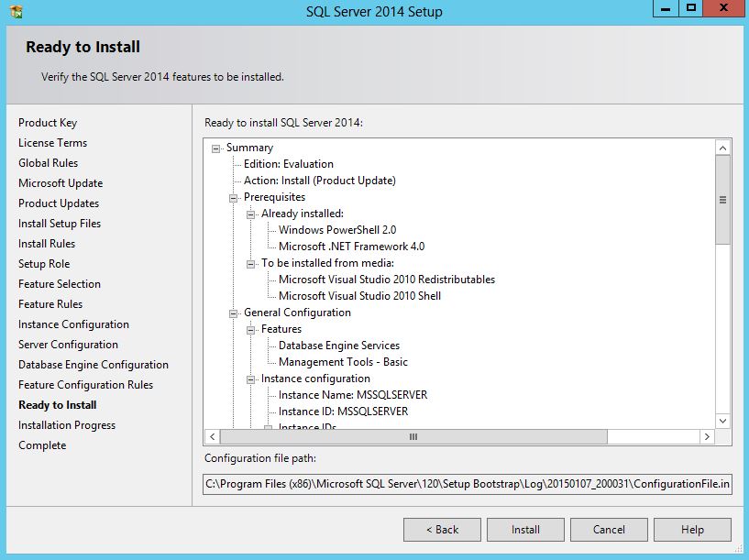Image resolution: width=749 pixels, height=560 pixels.
Task: Select Microsoft Visual Studio 2010 Shell item
Action: pyautogui.click(x=359, y=296)
